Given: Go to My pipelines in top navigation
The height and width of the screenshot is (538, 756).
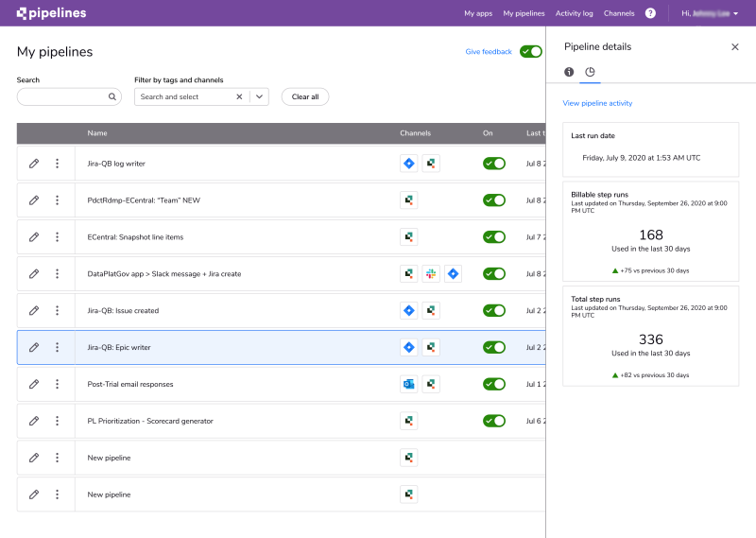Looking at the screenshot, I should pyautogui.click(x=524, y=13).
